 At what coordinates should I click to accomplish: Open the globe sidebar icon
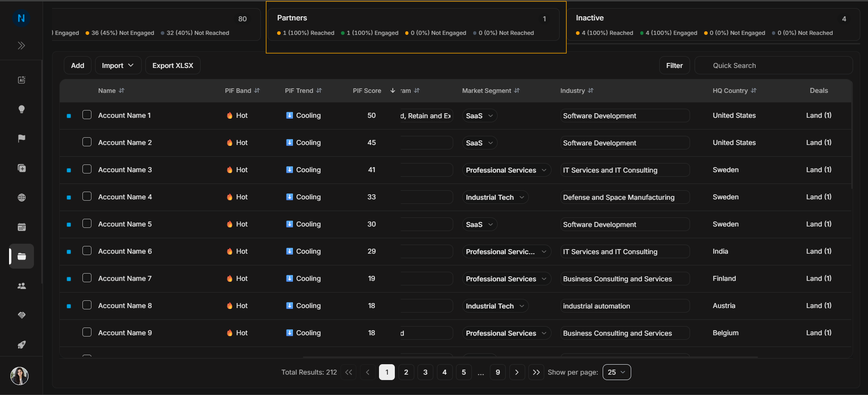21,197
